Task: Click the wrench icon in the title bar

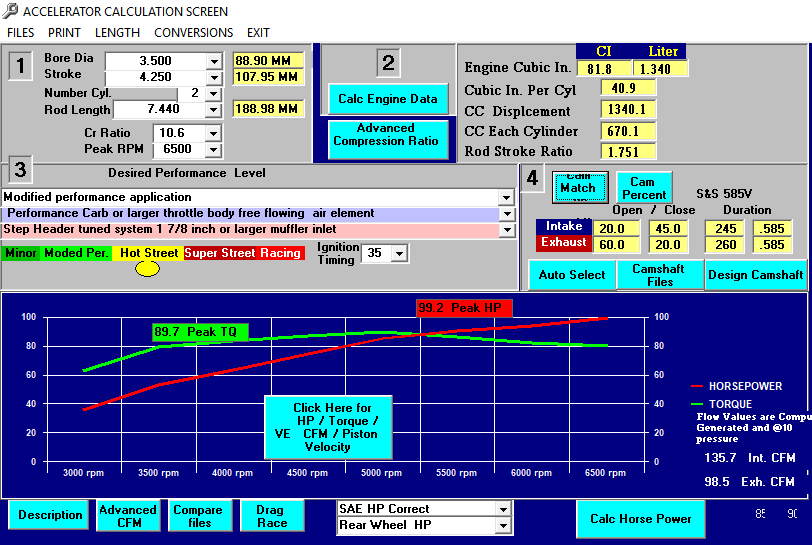Action: [10, 12]
